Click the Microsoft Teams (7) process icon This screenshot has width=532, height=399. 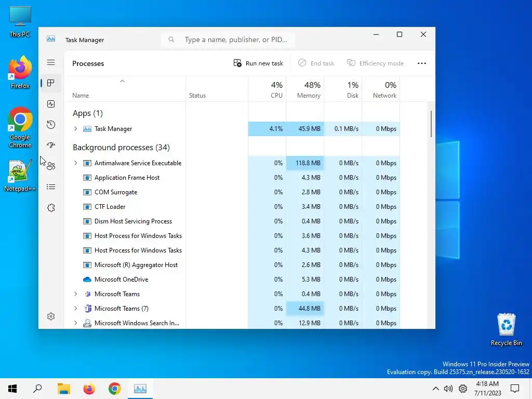(x=87, y=309)
